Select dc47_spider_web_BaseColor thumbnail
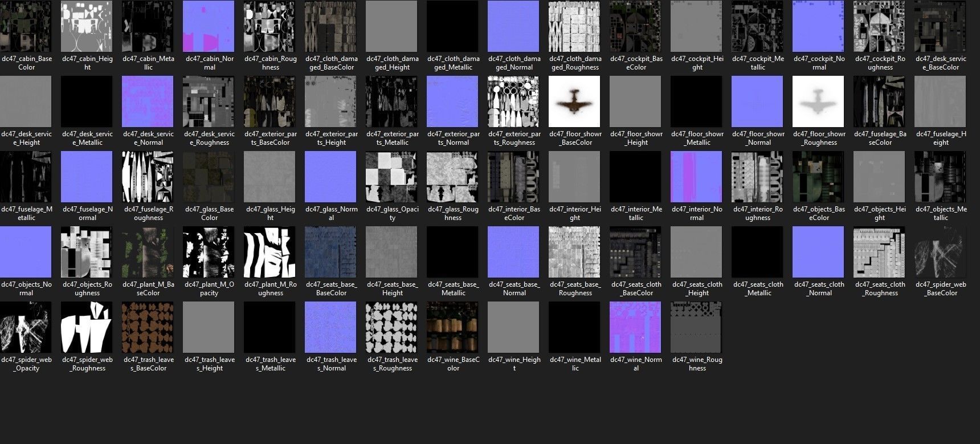980x444 pixels. pyautogui.click(x=941, y=252)
